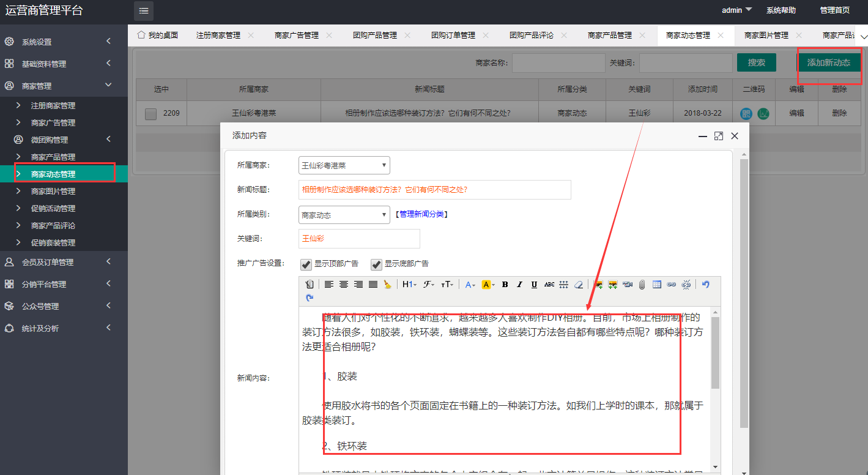Viewport: 868px width, 475px height.
Task: Select the checkbox for row 2209
Action: click(x=150, y=113)
